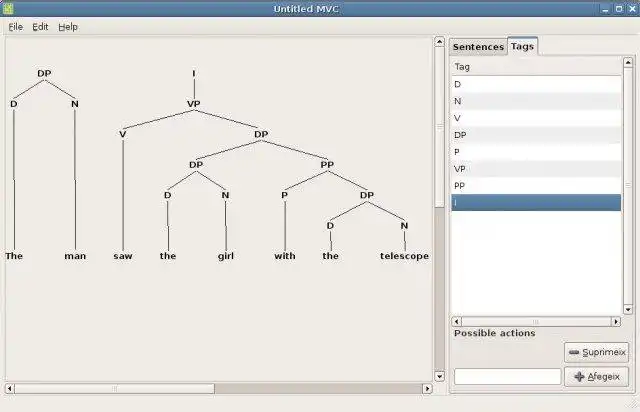Click the DP node directly under VP
Image resolution: width=640 pixels, height=412 pixels.
click(261, 134)
